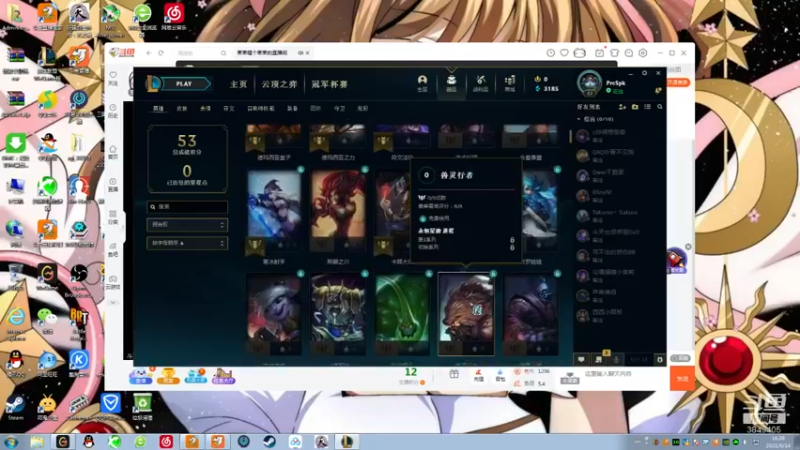Open the collection chest icon
Viewport: 800px width, 450px height.
(x=452, y=83)
